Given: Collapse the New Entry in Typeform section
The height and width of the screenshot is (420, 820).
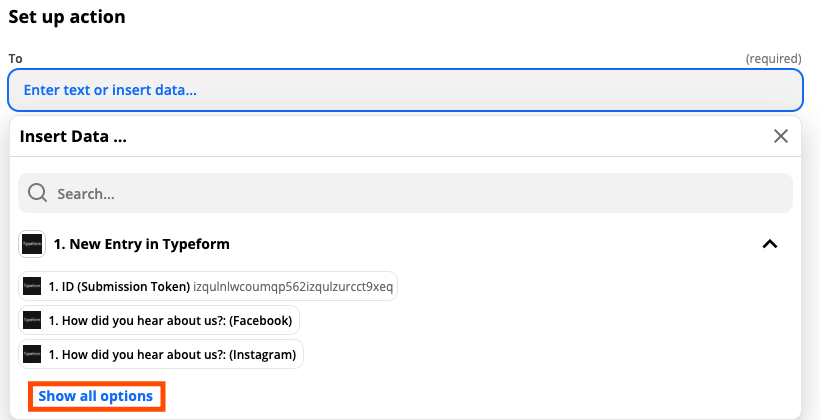Looking at the screenshot, I should [x=769, y=244].
